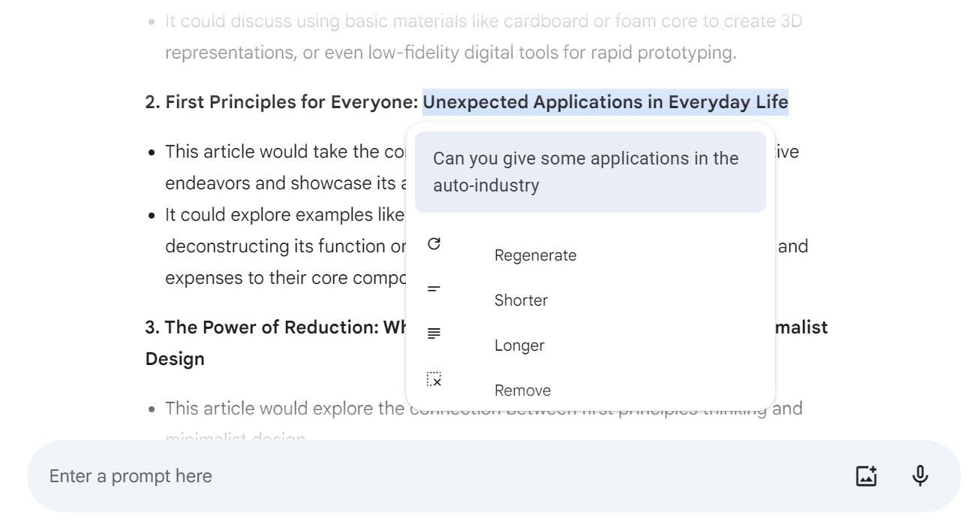
Task: Click the bold word "Design"
Action: (x=175, y=359)
